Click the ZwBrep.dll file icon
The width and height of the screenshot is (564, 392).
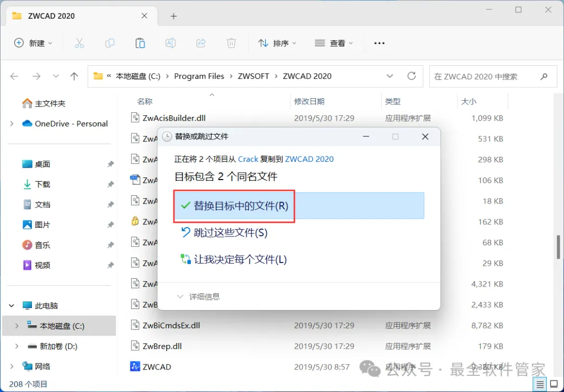(135, 346)
